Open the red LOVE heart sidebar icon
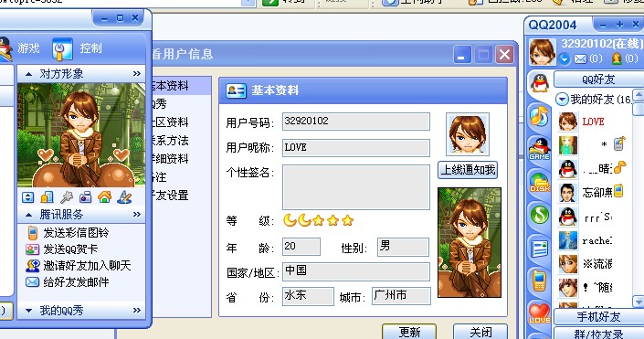This screenshot has width=644, height=339. tap(539, 313)
